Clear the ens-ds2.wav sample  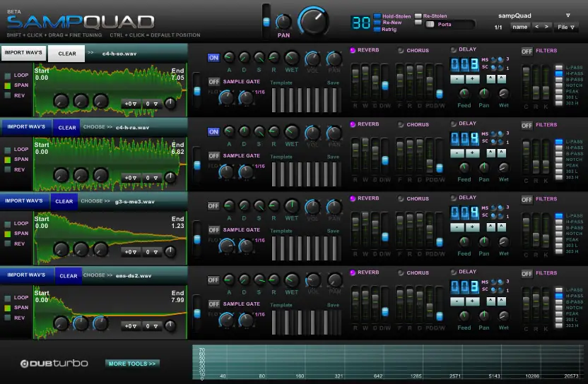69,276
